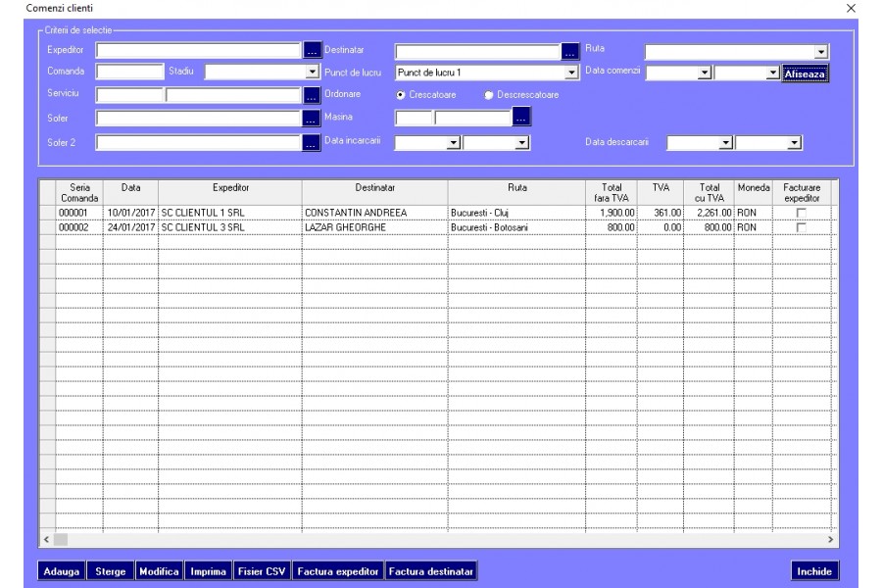Open the Expeditor browse lookup button
Screen dimensions: 882x588
click(312, 50)
